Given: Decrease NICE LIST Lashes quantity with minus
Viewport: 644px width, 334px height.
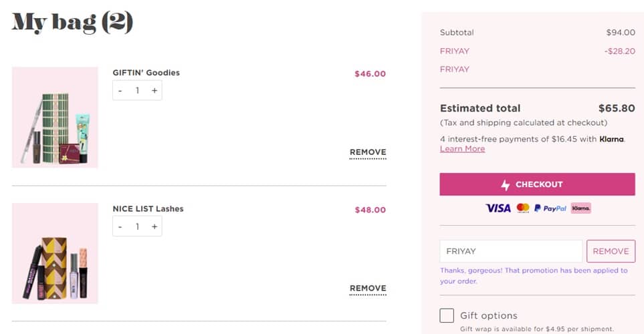Looking at the screenshot, I should pos(120,226).
